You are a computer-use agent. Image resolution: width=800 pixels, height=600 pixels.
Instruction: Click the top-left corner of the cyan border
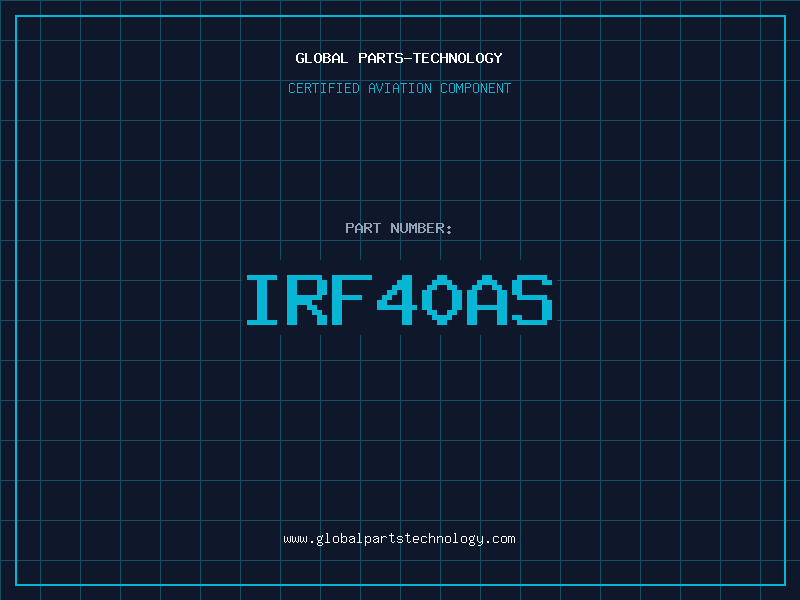(16, 16)
